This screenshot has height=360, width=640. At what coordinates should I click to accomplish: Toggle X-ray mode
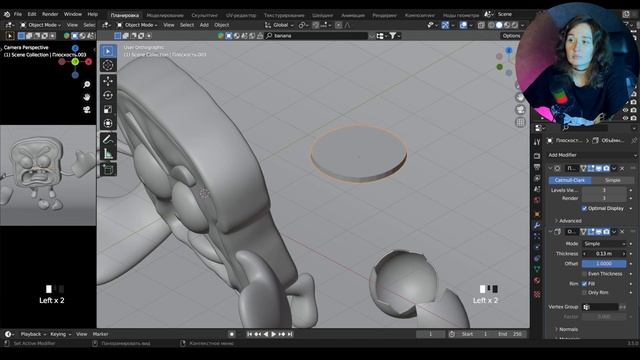481,25
